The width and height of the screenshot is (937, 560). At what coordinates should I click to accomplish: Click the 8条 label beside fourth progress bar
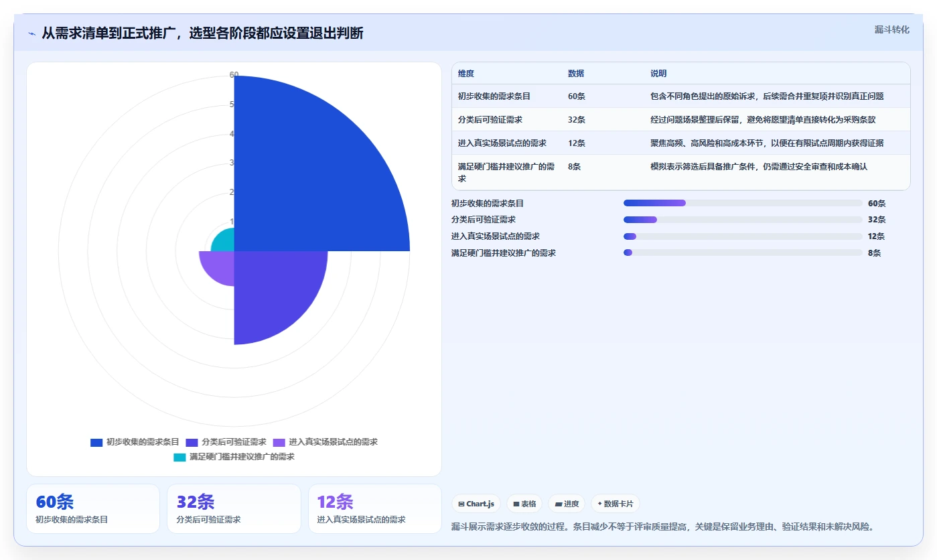(875, 253)
